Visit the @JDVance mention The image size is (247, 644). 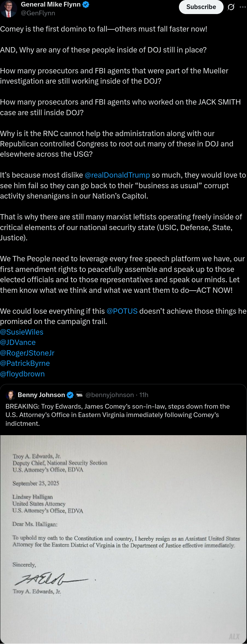18,342
